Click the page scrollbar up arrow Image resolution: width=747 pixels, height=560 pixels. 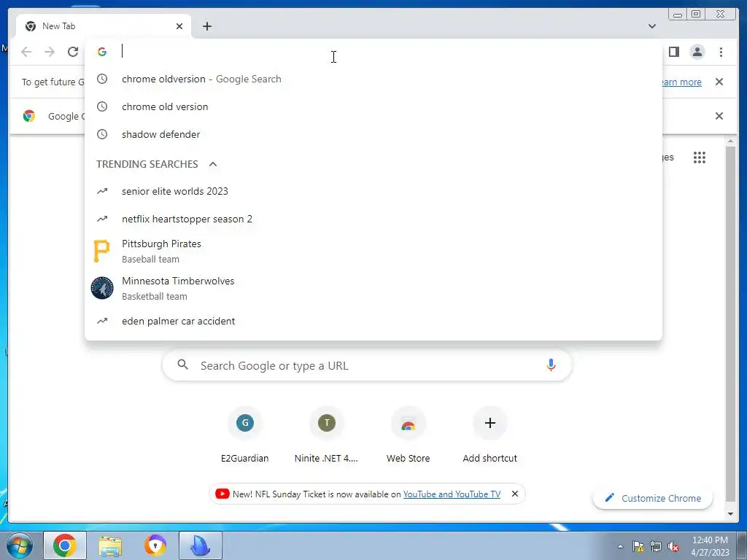[730, 141]
